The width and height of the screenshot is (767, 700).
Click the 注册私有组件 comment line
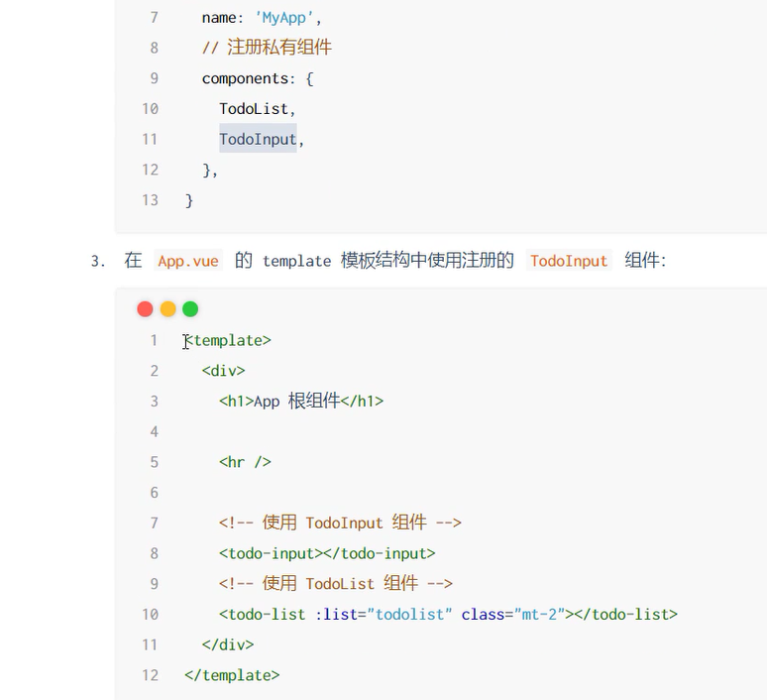pos(267,48)
